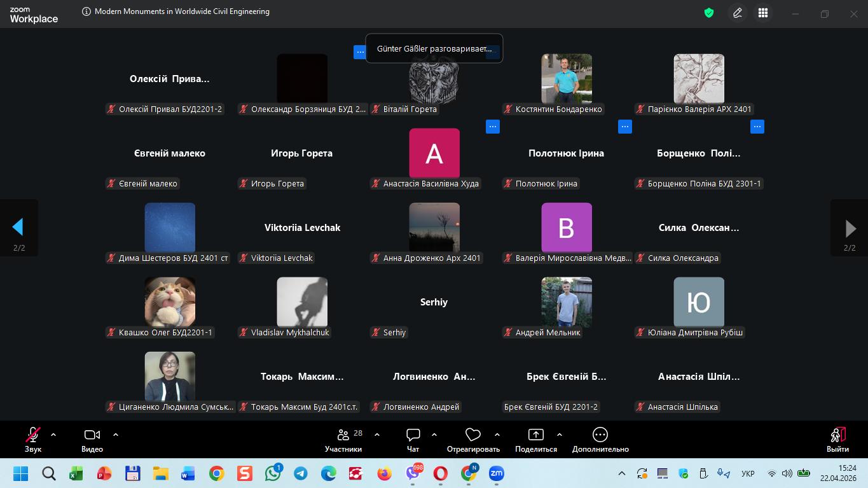Viewport: 868px width, 488px height.
Task: Open more options on Борщенко Поліна tile
Action: click(757, 127)
